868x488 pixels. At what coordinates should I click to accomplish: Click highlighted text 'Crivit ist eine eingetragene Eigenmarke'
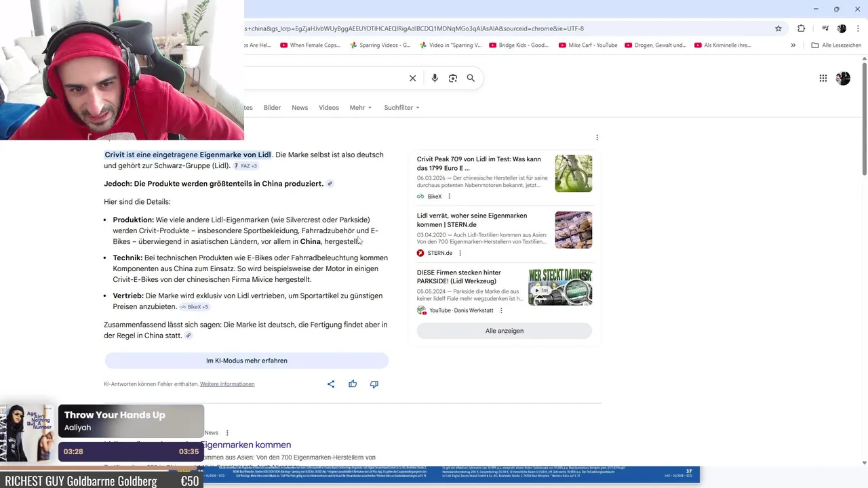coord(188,155)
